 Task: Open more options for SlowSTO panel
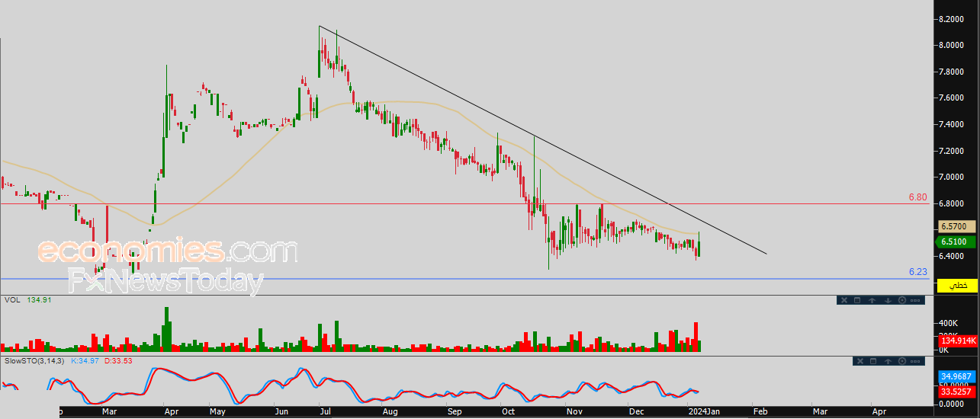pyautogui.click(x=915, y=361)
